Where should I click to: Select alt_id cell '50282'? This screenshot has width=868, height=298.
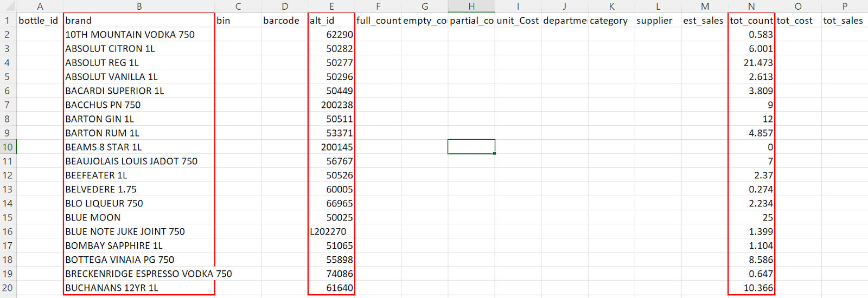(x=331, y=48)
